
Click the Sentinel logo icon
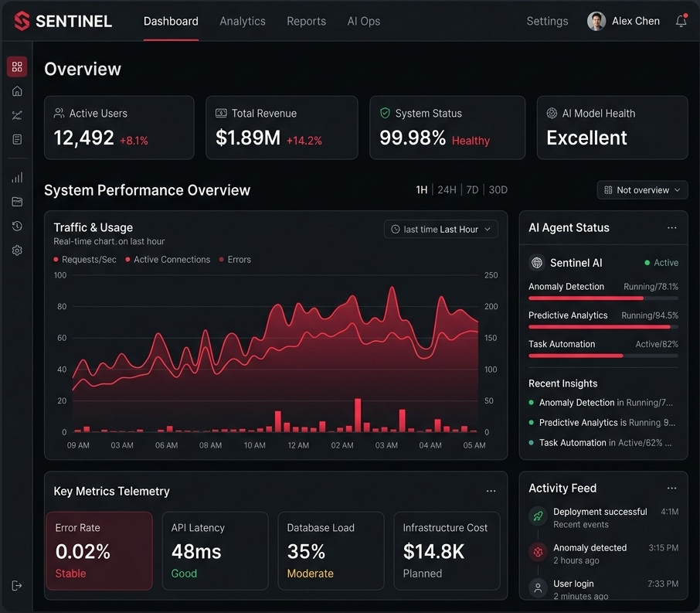coord(22,21)
